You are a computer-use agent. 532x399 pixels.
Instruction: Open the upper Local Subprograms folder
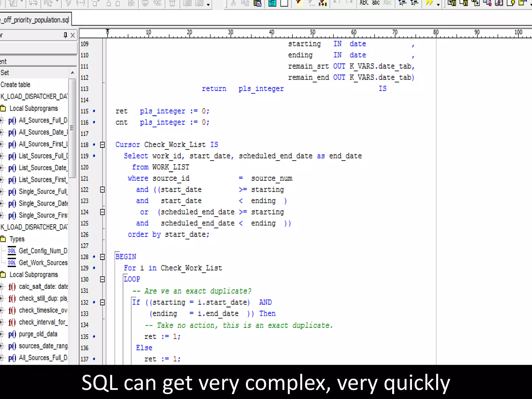click(x=29, y=109)
